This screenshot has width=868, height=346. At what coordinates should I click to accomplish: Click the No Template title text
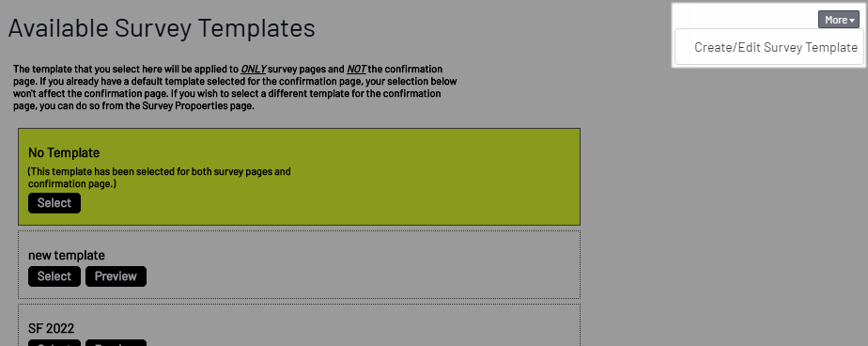click(64, 152)
